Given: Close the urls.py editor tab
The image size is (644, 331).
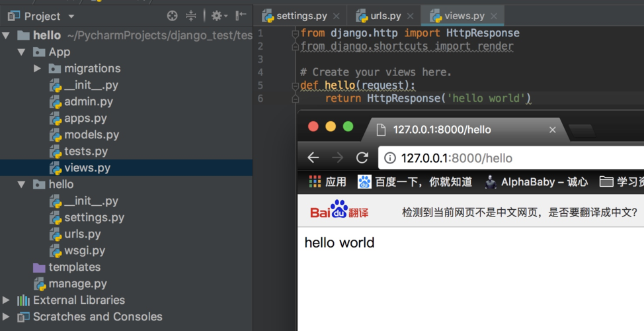Looking at the screenshot, I should point(410,16).
